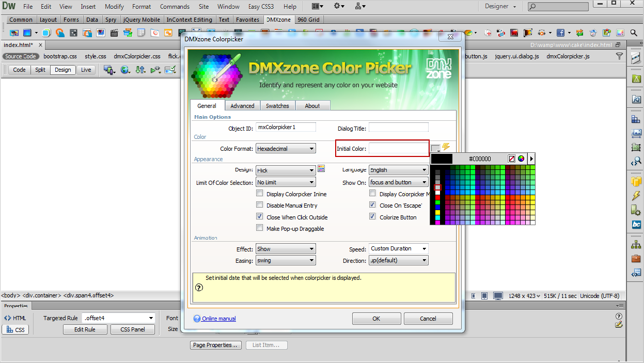Image resolution: width=644 pixels, height=363 pixels.
Task: Open the Initial Color swatch picker box
Action: (x=435, y=148)
